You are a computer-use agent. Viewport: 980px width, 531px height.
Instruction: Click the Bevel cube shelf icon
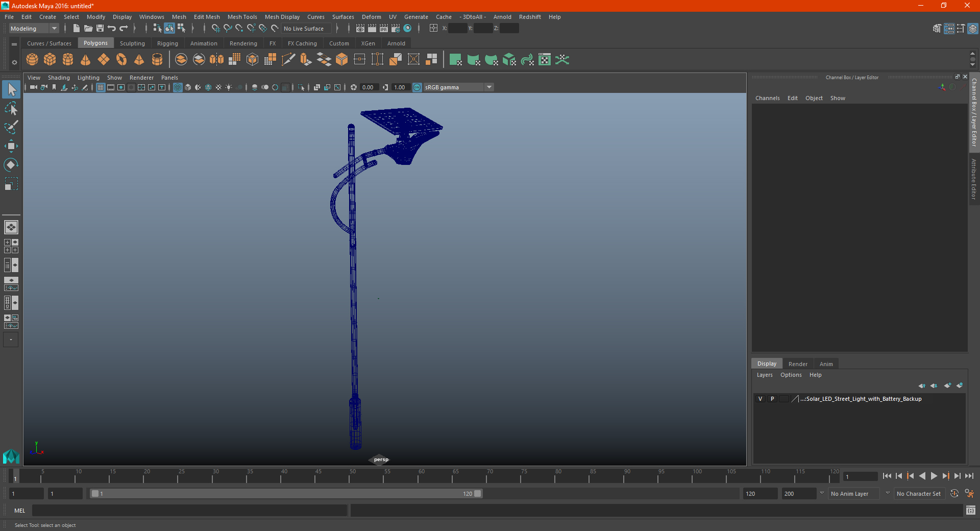[342, 60]
